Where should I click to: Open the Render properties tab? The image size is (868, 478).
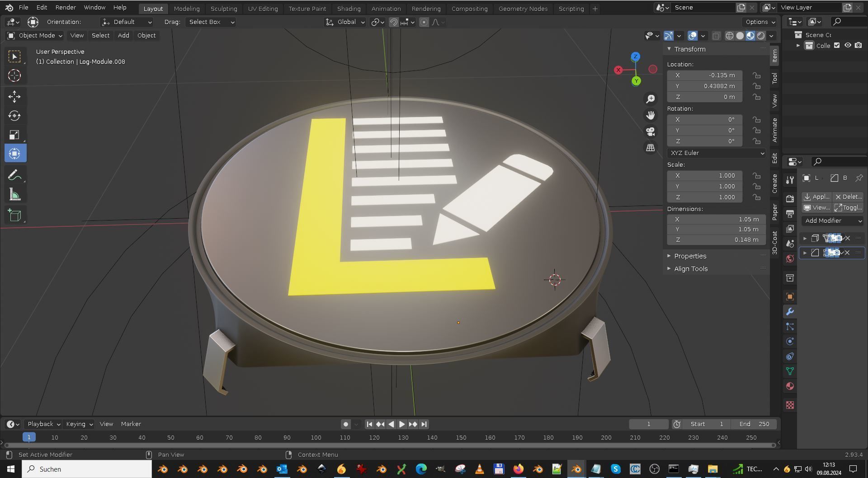790,198
